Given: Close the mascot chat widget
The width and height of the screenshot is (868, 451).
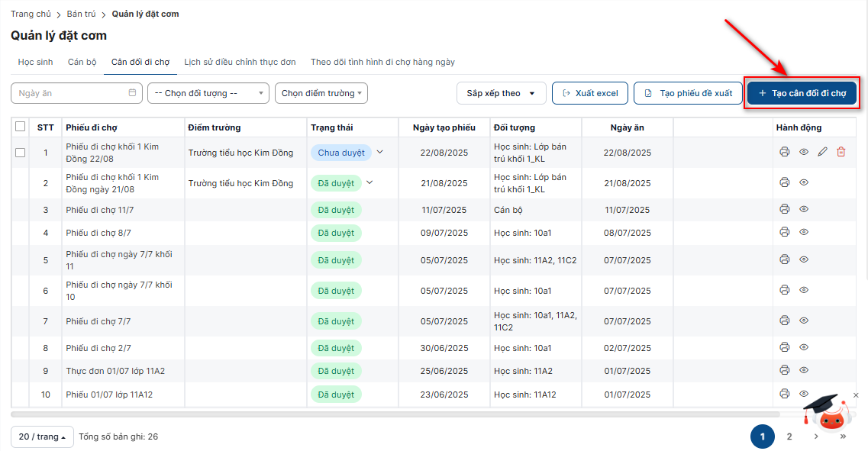Looking at the screenshot, I should point(856,395).
